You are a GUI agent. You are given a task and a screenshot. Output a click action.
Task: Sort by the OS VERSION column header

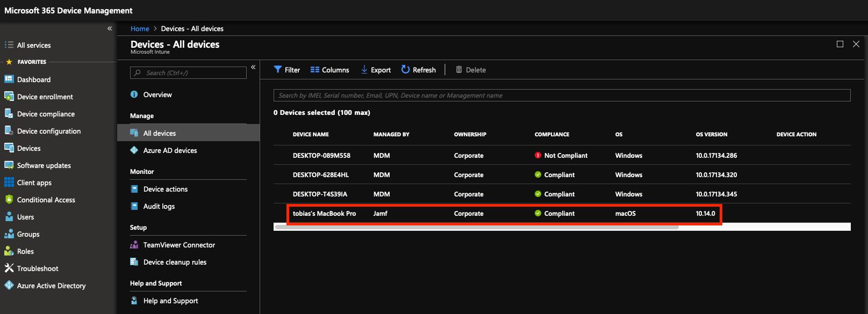(x=712, y=134)
